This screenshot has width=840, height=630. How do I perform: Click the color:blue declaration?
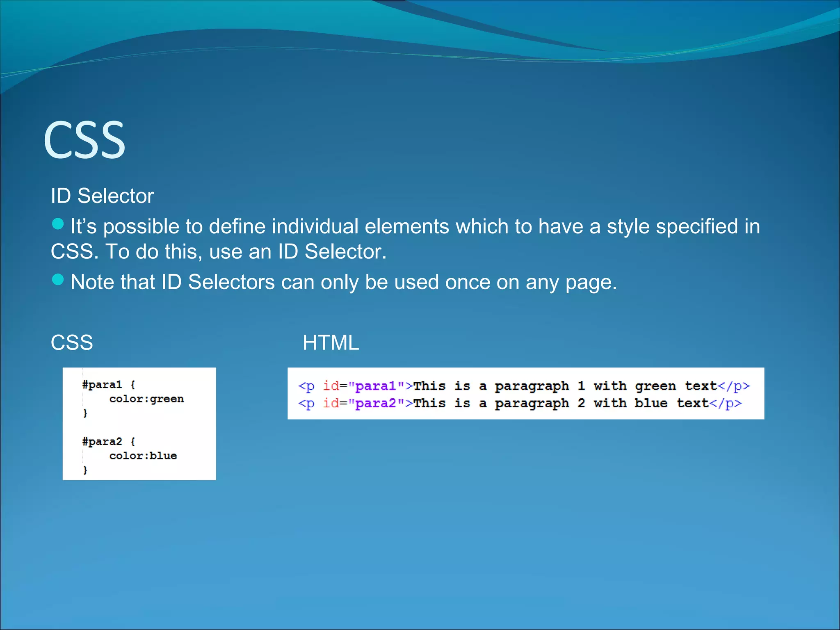pos(143,456)
